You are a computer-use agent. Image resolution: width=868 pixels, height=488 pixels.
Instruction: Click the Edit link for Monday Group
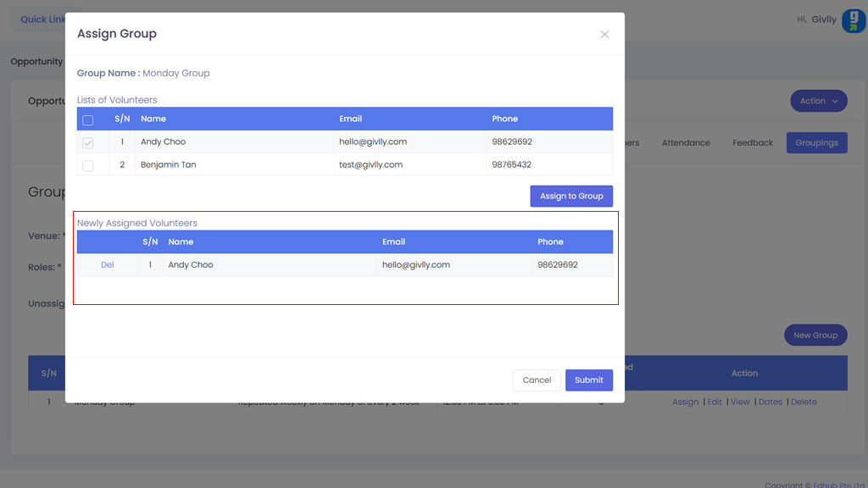tap(715, 402)
